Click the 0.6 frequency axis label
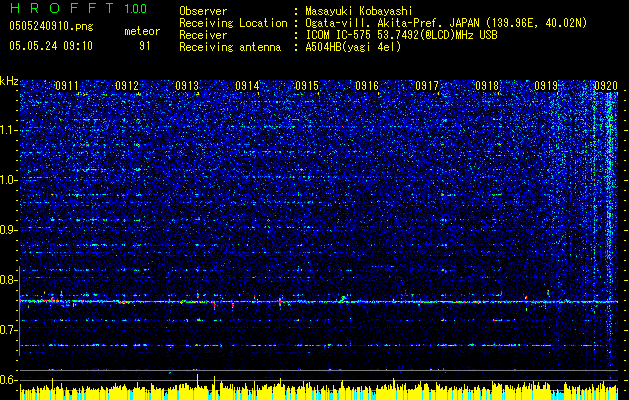The height and width of the screenshot is (400, 629). (x=8, y=380)
